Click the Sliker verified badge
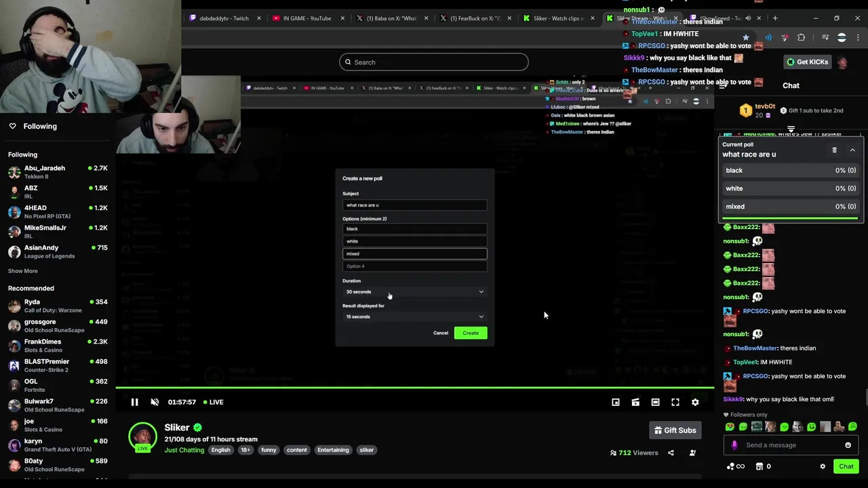868x488 pixels. click(x=197, y=428)
